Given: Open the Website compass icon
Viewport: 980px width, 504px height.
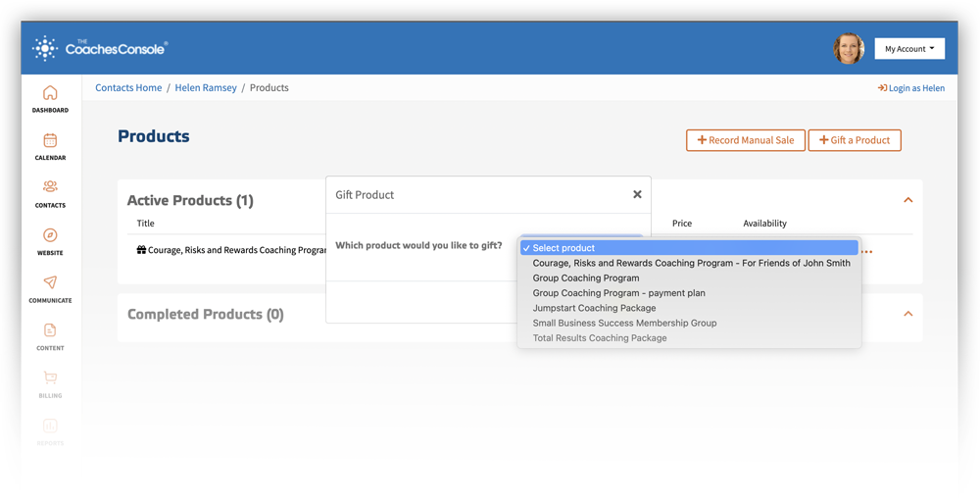Looking at the screenshot, I should 50,235.
